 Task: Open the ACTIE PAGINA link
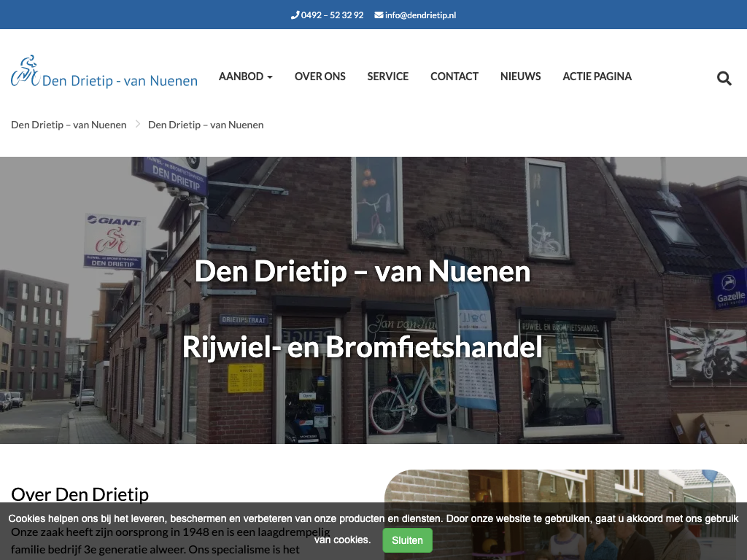[597, 77]
